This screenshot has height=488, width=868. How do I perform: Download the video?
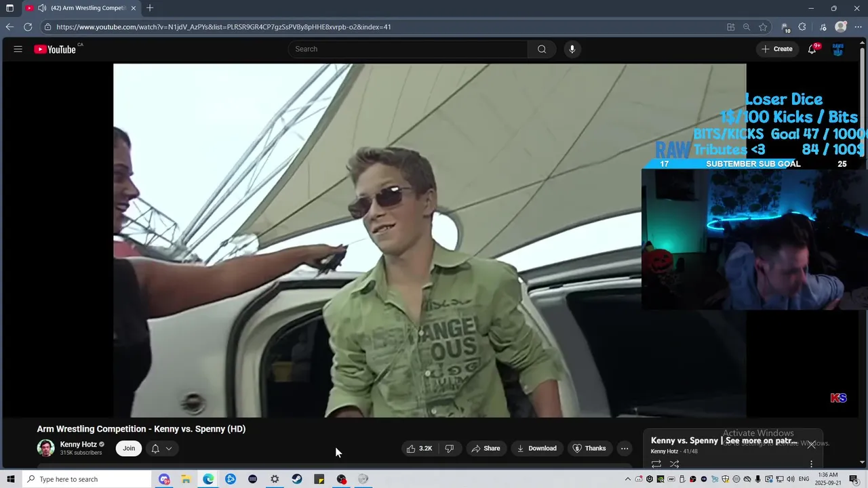click(x=536, y=448)
